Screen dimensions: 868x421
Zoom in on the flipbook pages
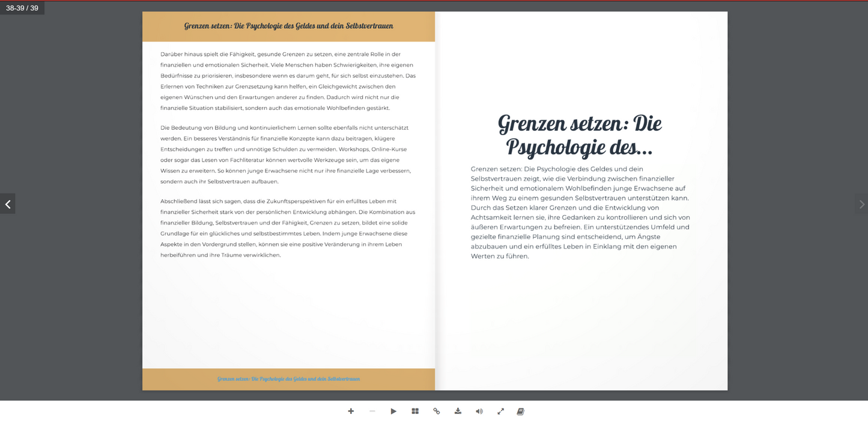click(x=351, y=411)
